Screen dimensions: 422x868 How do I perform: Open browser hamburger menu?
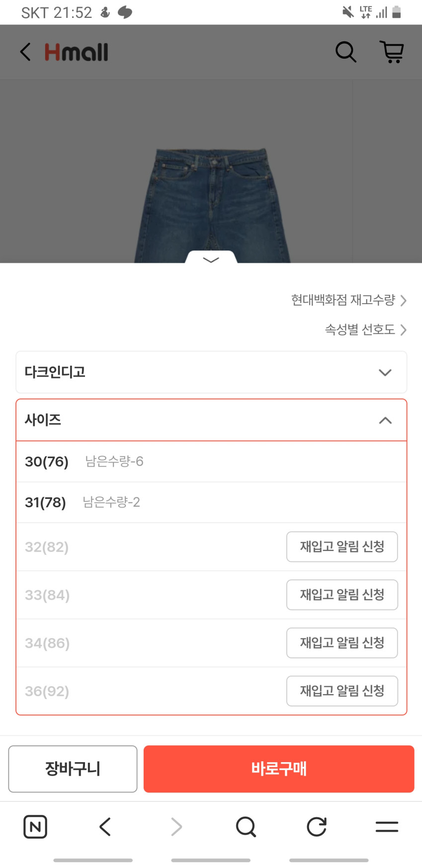pyautogui.click(x=387, y=827)
